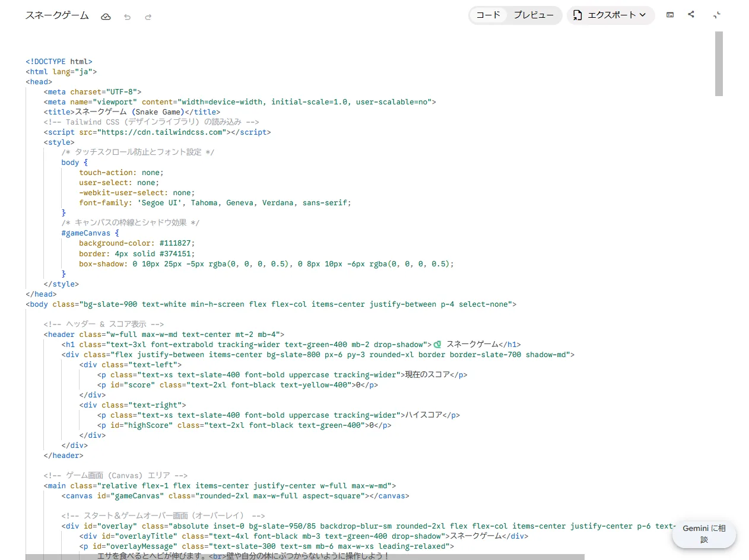
Task: Click the canvas id="gameCanvas" line
Action: 235,495
